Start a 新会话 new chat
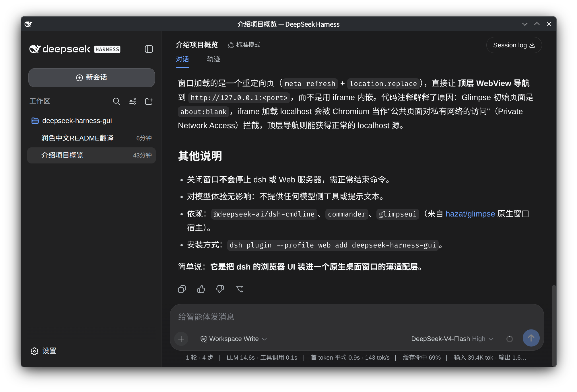This screenshot has width=577, height=392. click(x=92, y=78)
